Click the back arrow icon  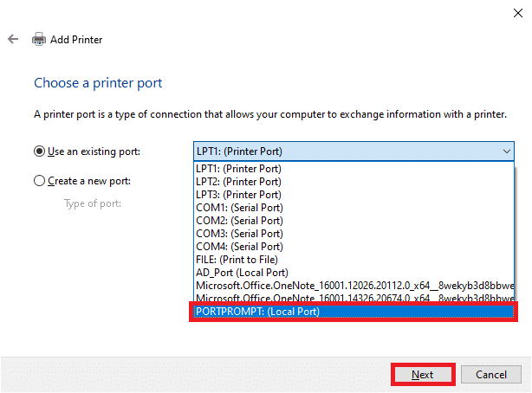(13, 40)
